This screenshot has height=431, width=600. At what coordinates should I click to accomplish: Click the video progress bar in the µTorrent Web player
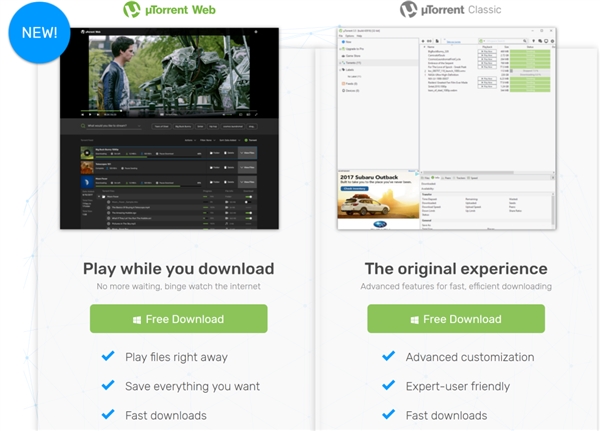coord(168,111)
